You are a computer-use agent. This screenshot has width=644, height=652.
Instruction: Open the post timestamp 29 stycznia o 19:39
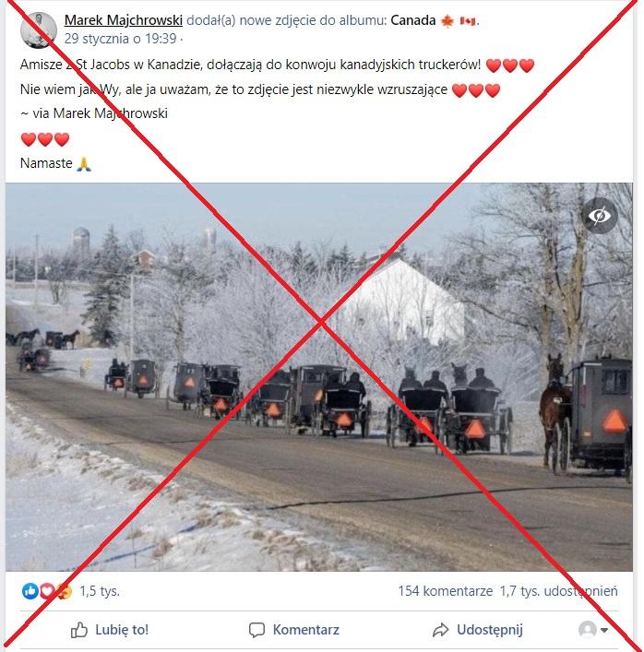120,39
